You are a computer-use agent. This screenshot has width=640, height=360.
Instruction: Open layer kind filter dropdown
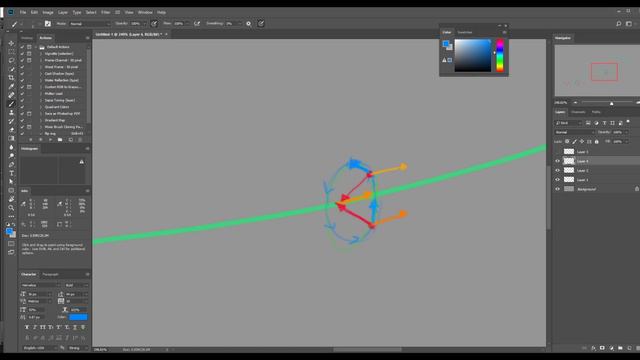tap(568, 123)
